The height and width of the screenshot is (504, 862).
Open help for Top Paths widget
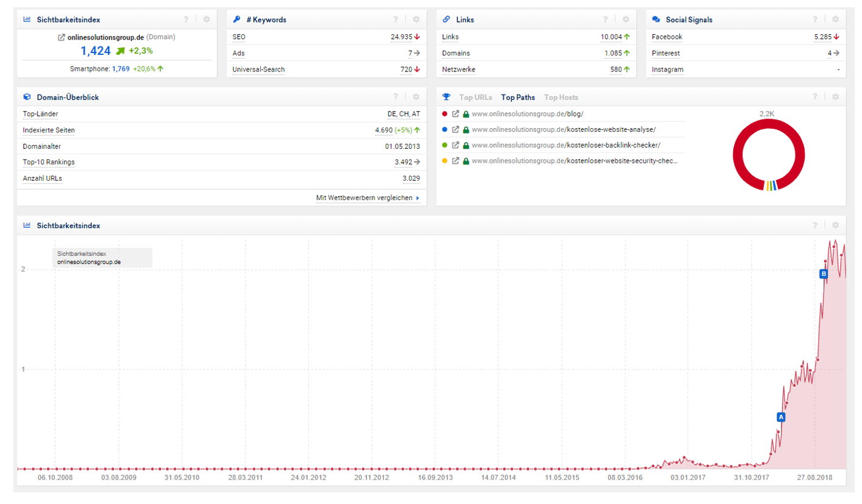coord(815,96)
